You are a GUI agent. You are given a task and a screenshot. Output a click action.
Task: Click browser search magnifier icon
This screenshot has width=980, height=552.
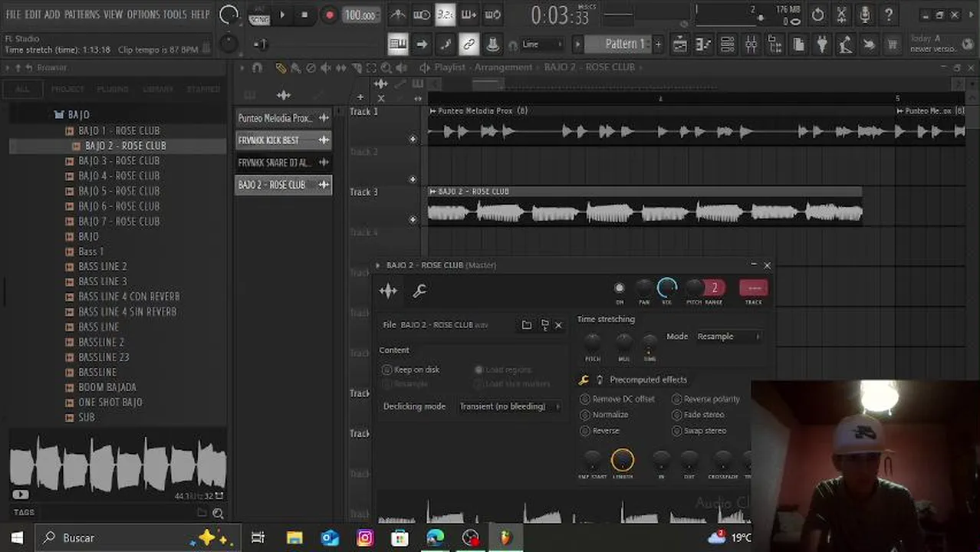(218, 514)
